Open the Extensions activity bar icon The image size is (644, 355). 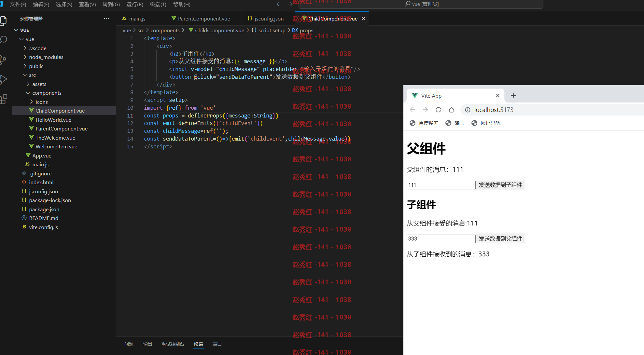pos(4,99)
